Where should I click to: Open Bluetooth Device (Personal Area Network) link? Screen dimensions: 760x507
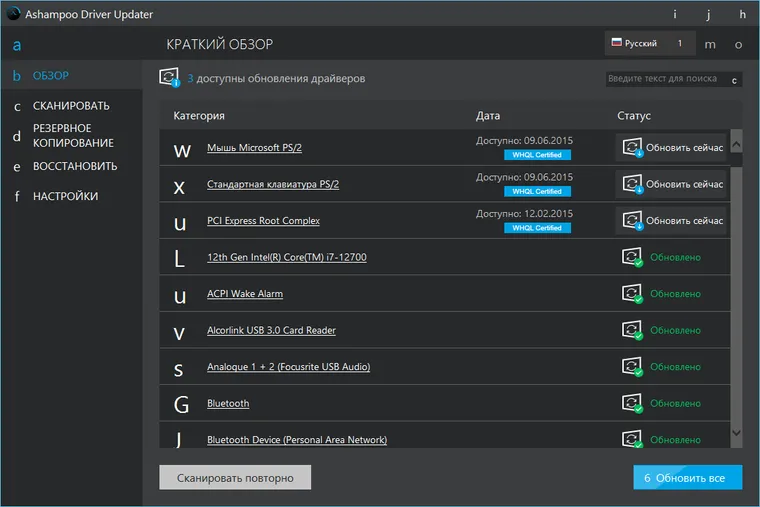(x=297, y=440)
